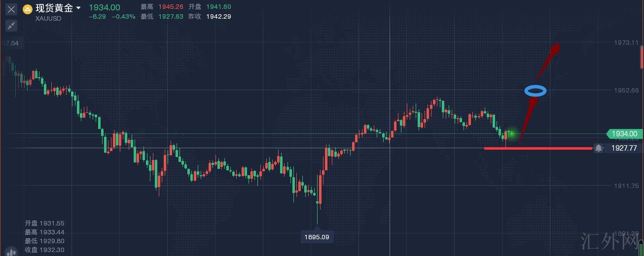Viewport: 644px width, 256px height.
Task: Click the glowing green latest price dot
Action: click(x=511, y=133)
